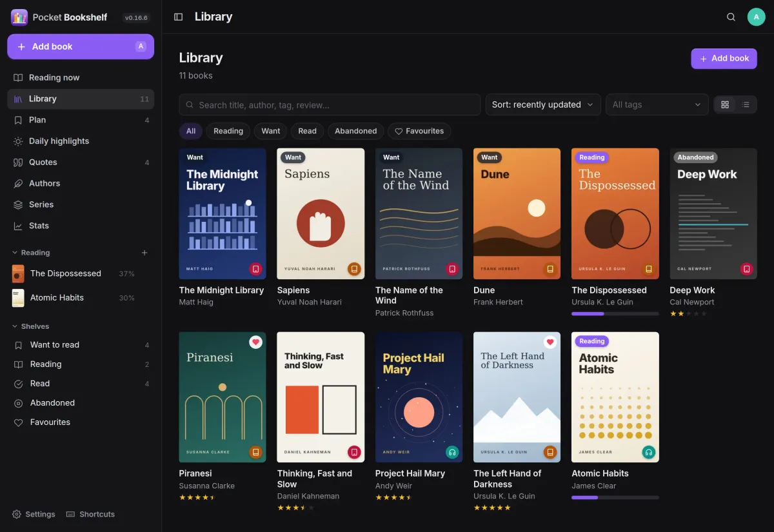774x532 pixels.
Task: Go to Authors page
Action: tap(81, 184)
